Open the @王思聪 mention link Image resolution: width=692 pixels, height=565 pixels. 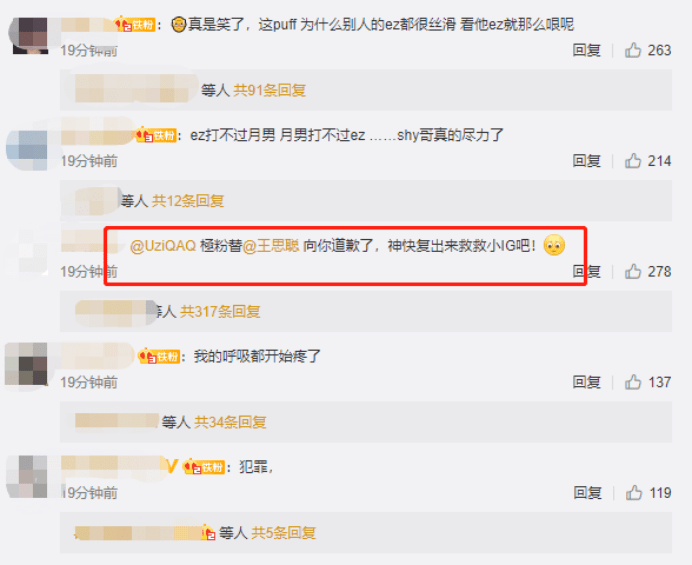pos(271,246)
